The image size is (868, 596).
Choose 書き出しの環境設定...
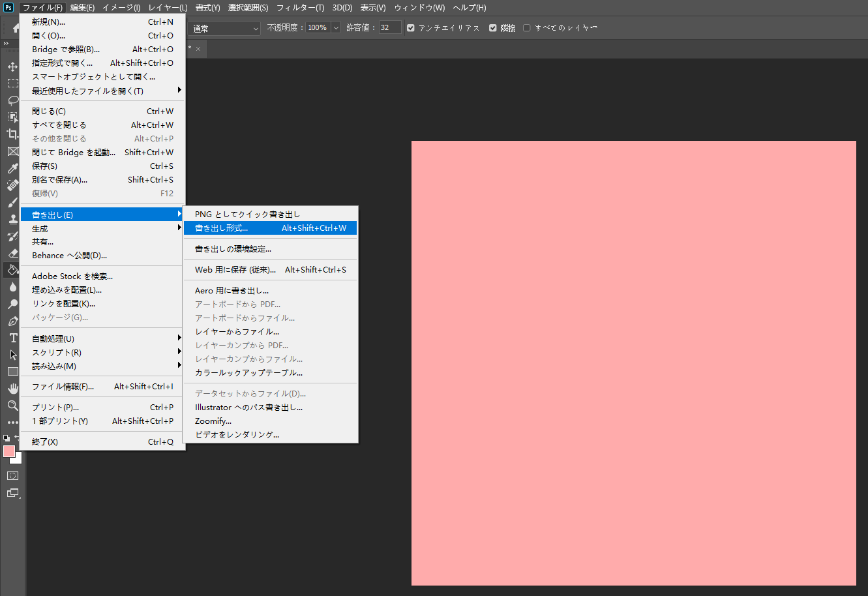271,249
